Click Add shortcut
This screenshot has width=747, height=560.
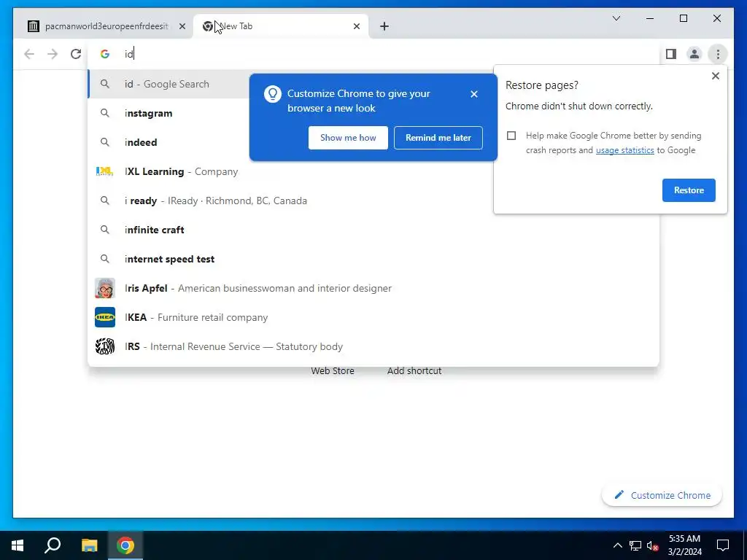(414, 370)
